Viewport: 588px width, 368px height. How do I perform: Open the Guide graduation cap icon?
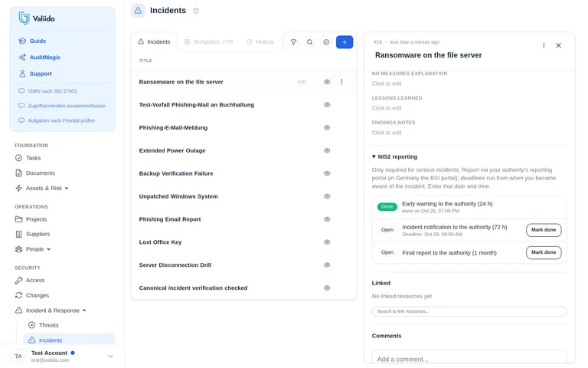tap(22, 41)
